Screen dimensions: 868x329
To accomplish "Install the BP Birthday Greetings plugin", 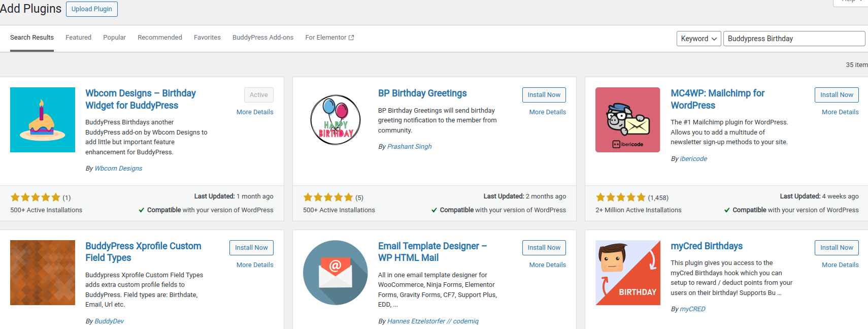I will pos(544,95).
